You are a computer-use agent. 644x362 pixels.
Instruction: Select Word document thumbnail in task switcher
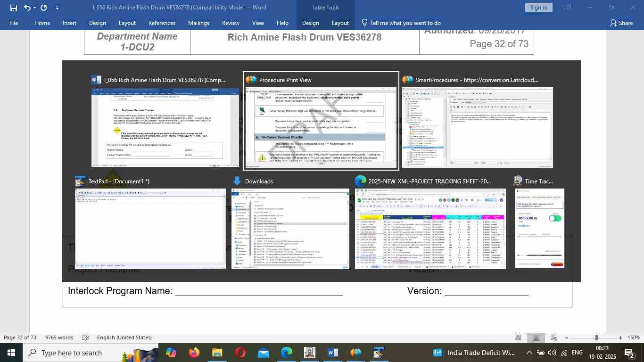(165, 127)
